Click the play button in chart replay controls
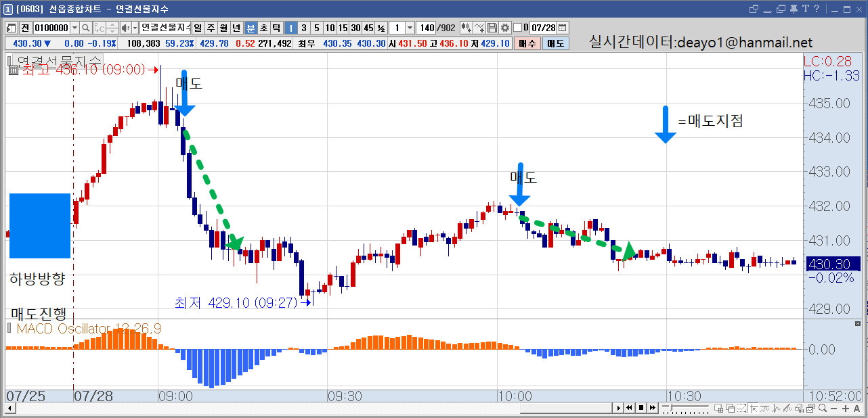This screenshot has height=418, width=868. [x=618, y=408]
